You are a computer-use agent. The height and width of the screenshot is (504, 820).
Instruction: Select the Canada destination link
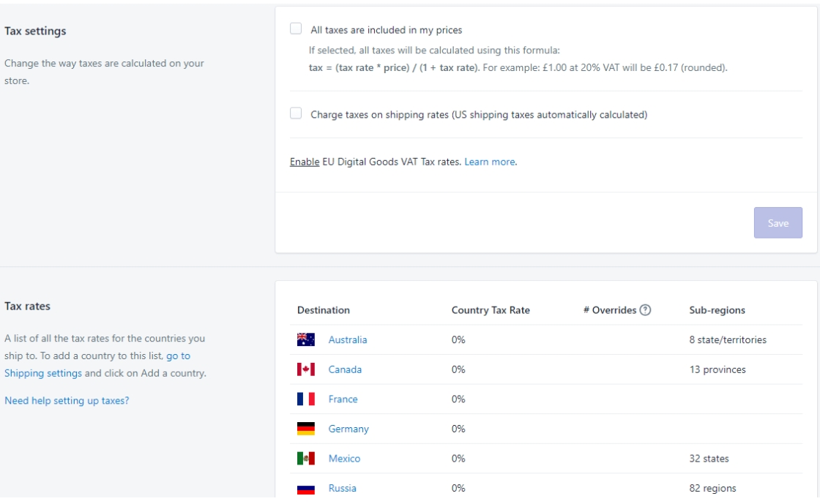coord(345,369)
